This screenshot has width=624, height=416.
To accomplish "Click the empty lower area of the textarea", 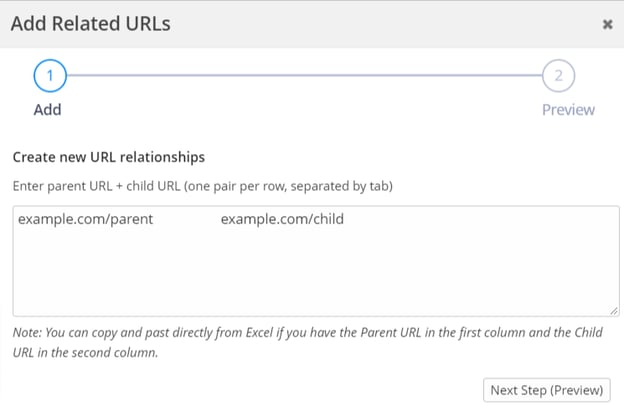I will [x=316, y=279].
